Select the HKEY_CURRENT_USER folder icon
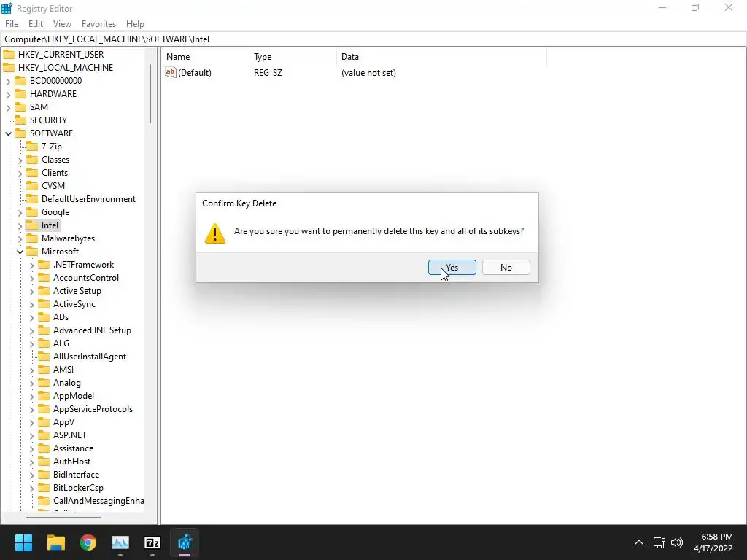Screen dimensions: 747x560 [9, 54]
